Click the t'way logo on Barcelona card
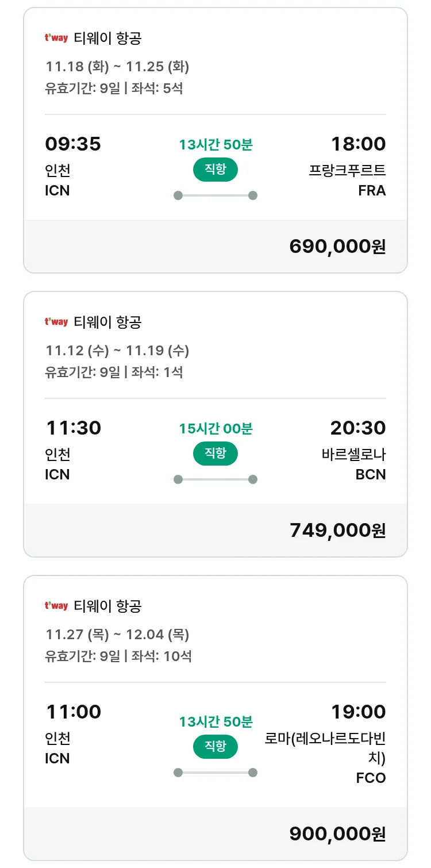The image size is (431, 868). coord(56,322)
